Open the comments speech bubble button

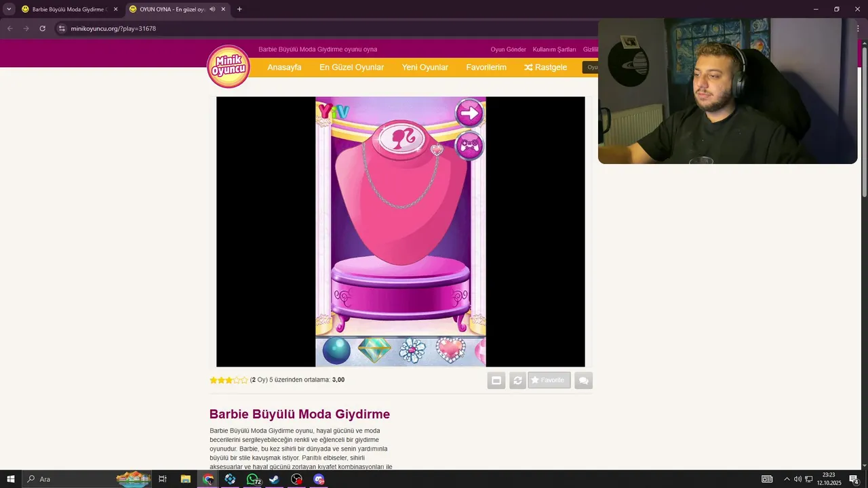tap(583, 380)
